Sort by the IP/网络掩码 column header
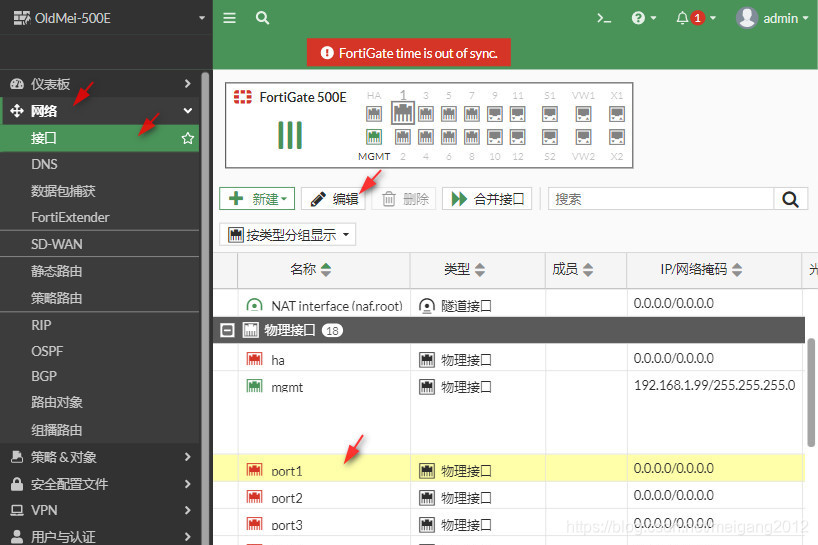 point(714,270)
